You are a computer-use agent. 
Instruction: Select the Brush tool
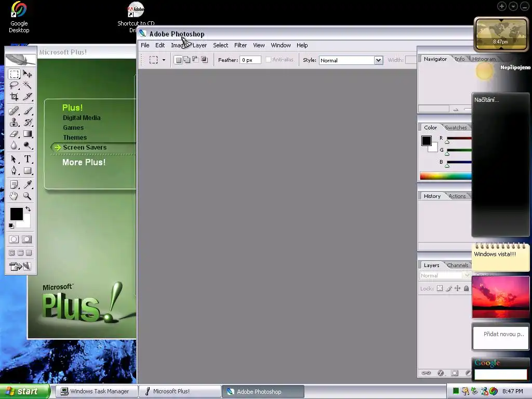click(28, 111)
